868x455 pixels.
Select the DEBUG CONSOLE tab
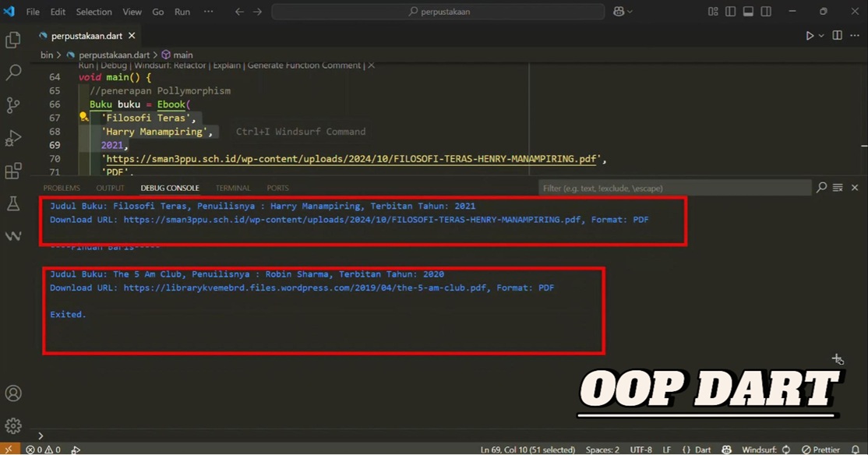pos(170,189)
